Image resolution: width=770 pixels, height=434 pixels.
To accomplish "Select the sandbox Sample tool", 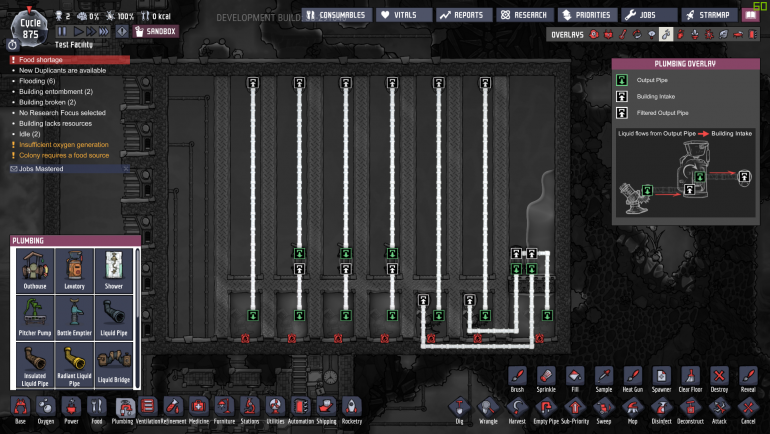I will click(x=604, y=379).
